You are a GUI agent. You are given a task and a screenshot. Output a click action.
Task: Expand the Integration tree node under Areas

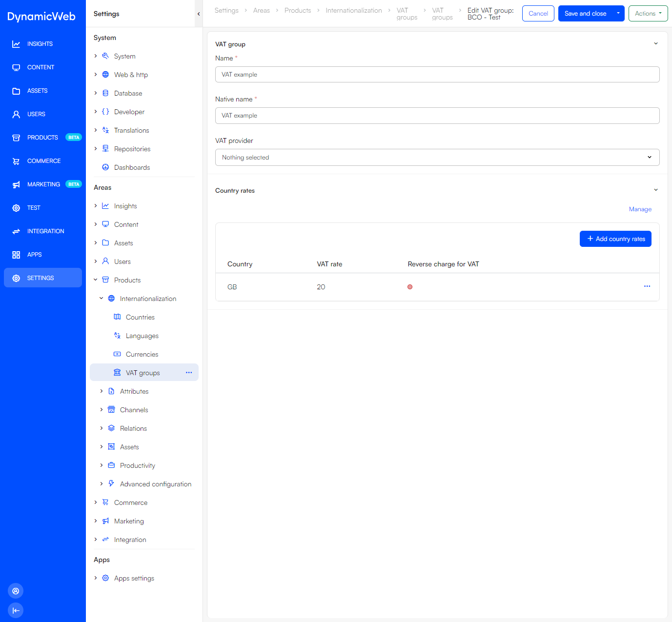tap(96, 540)
